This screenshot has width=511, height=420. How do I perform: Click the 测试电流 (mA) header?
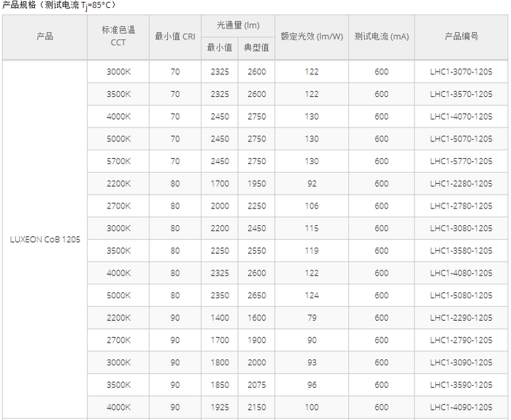[x=382, y=36]
